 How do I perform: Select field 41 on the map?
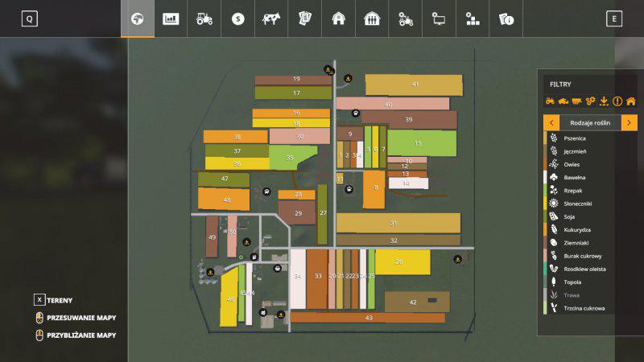[415, 84]
